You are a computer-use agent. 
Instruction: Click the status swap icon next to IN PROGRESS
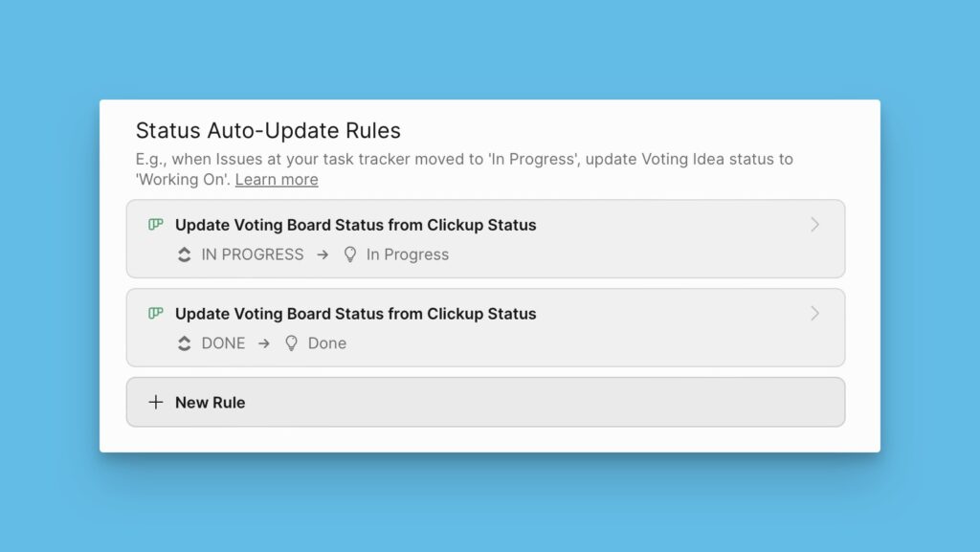184,254
